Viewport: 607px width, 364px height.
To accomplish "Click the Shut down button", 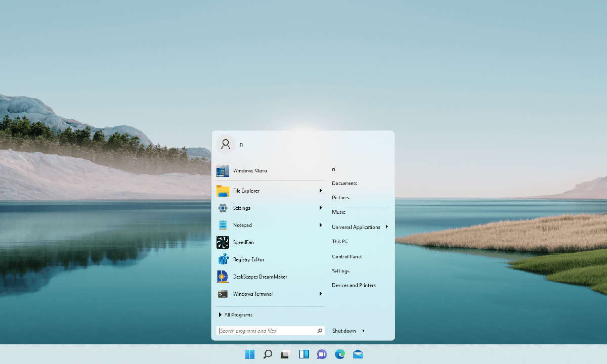I will coord(344,331).
